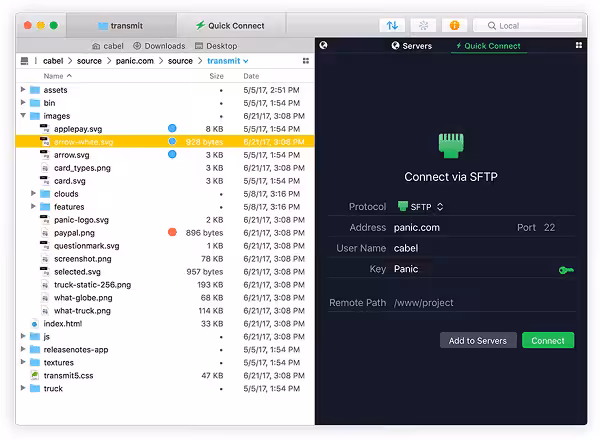
Task: Click the activity spinner toolbar icon
Action: point(423,26)
